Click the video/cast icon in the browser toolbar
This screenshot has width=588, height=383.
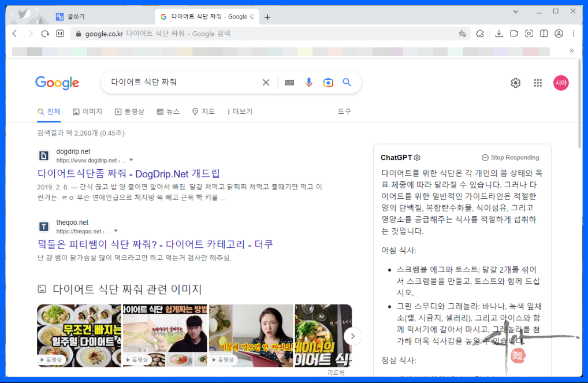513,34
